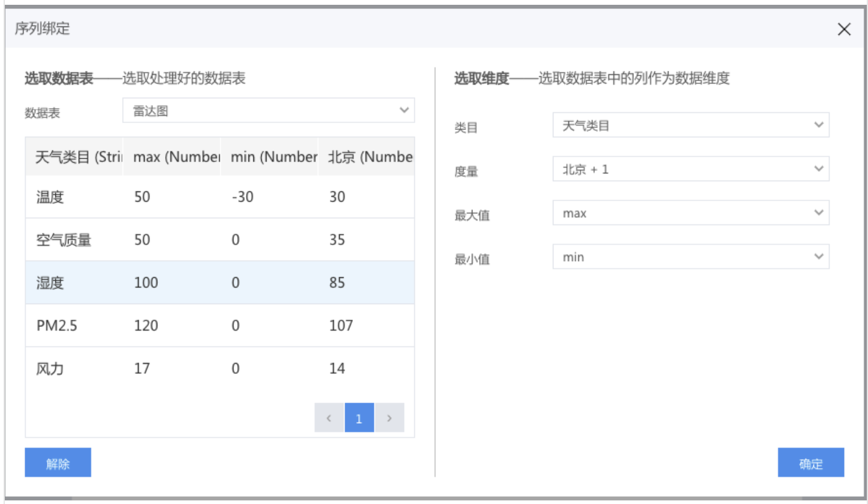Expand the 类目 dropdown showing 天气类目

[x=690, y=125]
